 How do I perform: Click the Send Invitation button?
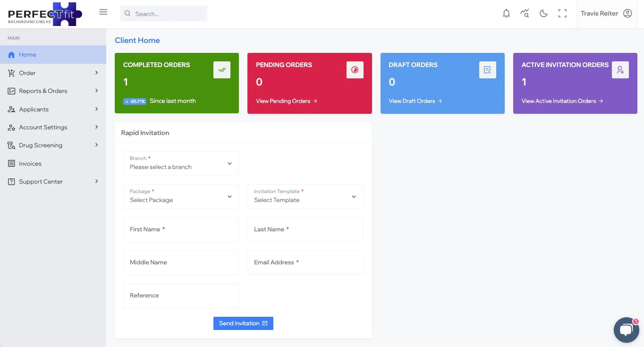point(243,323)
